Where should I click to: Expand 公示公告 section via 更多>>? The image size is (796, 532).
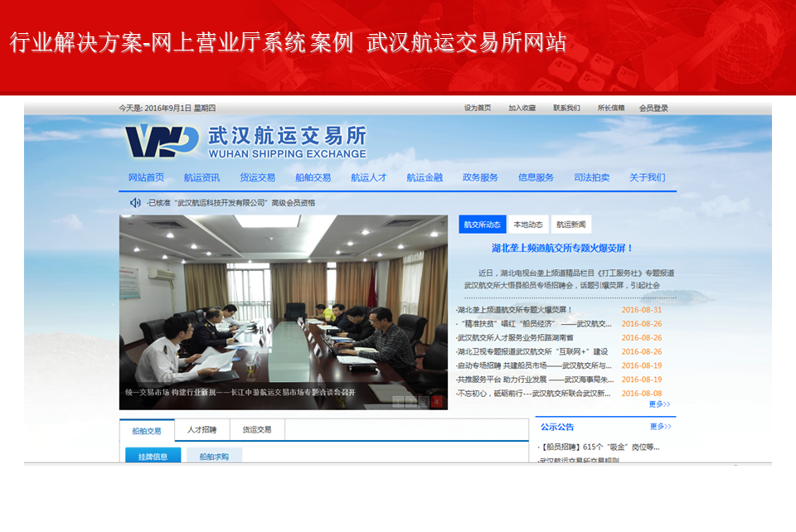[x=660, y=427]
